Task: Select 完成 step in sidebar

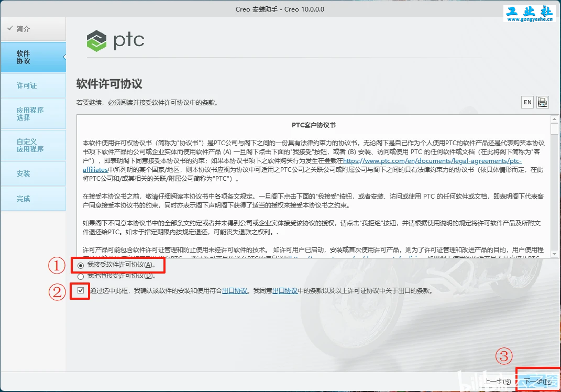Action: coord(34,199)
